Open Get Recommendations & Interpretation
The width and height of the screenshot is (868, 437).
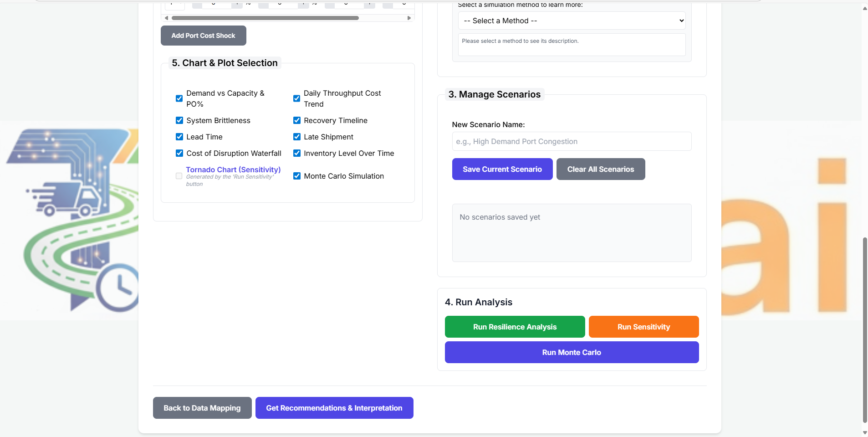coord(334,408)
